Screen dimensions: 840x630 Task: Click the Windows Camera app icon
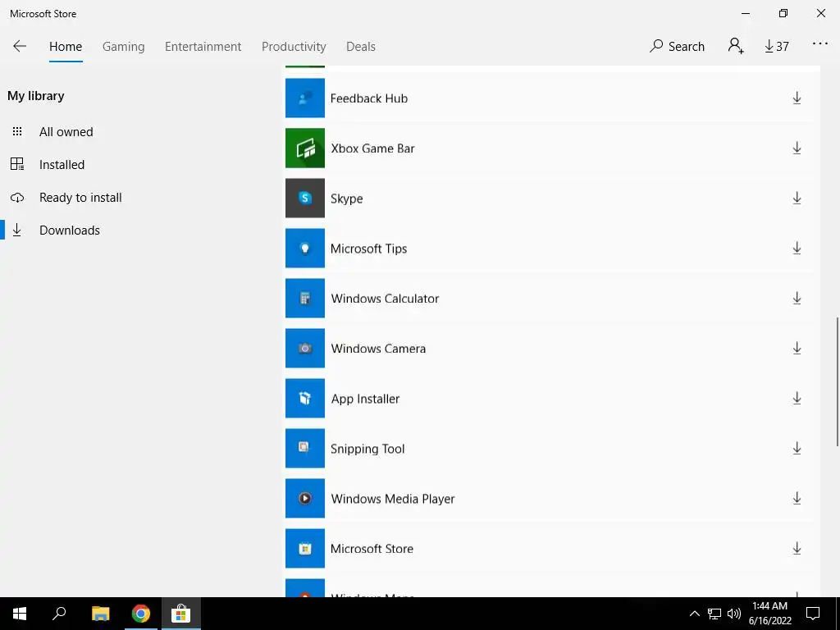[x=305, y=348]
